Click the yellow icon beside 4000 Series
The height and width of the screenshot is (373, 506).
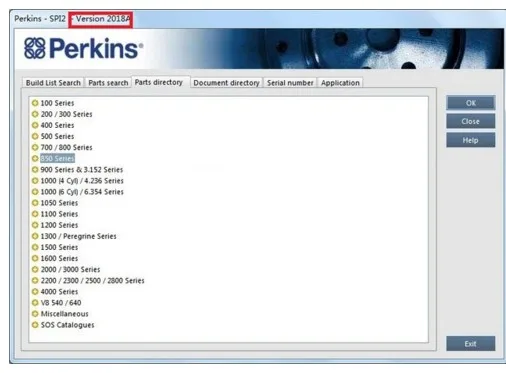(x=35, y=292)
